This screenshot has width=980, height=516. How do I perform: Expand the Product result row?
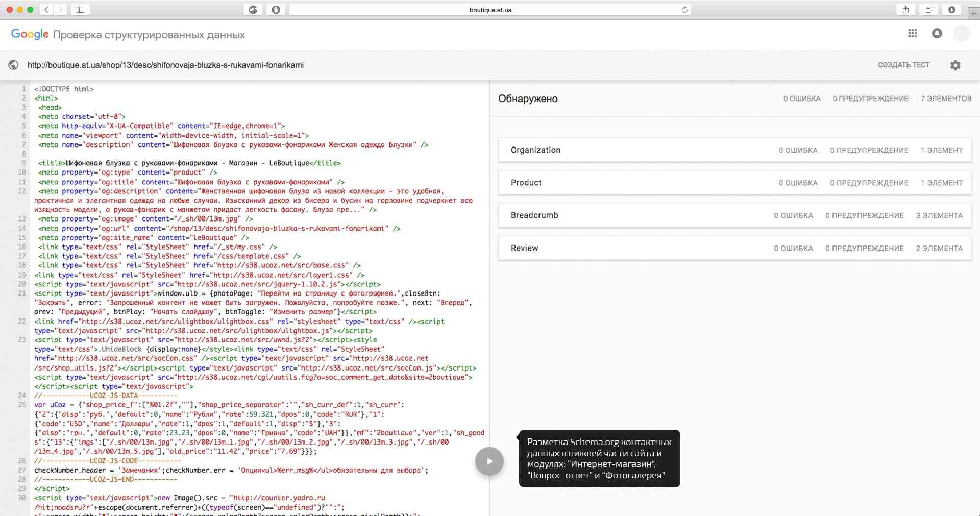pos(734,183)
